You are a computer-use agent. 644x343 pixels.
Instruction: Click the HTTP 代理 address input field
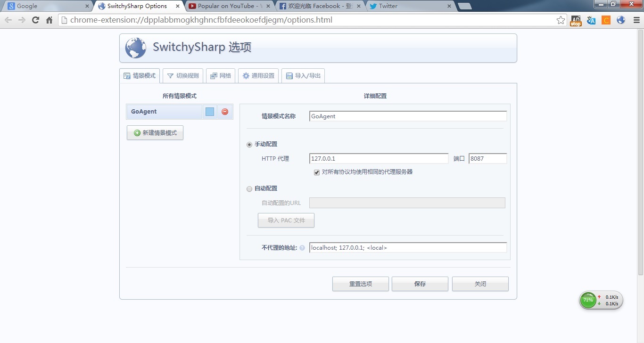click(379, 159)
